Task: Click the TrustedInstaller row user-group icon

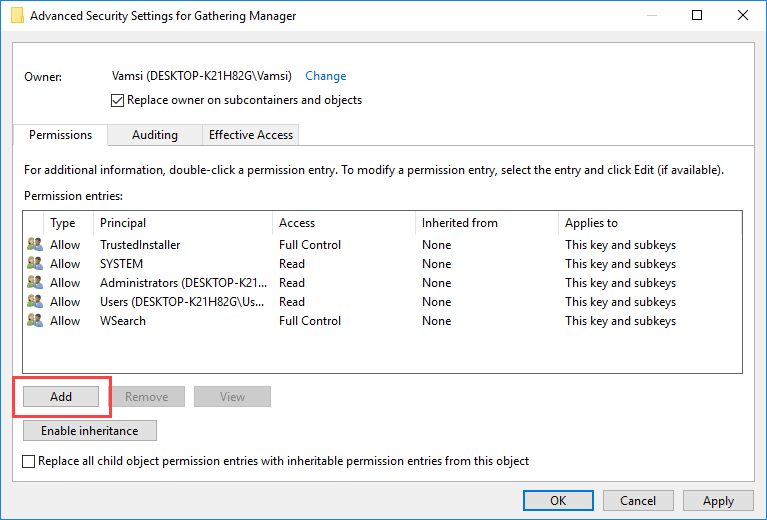Action: point(35,244)
